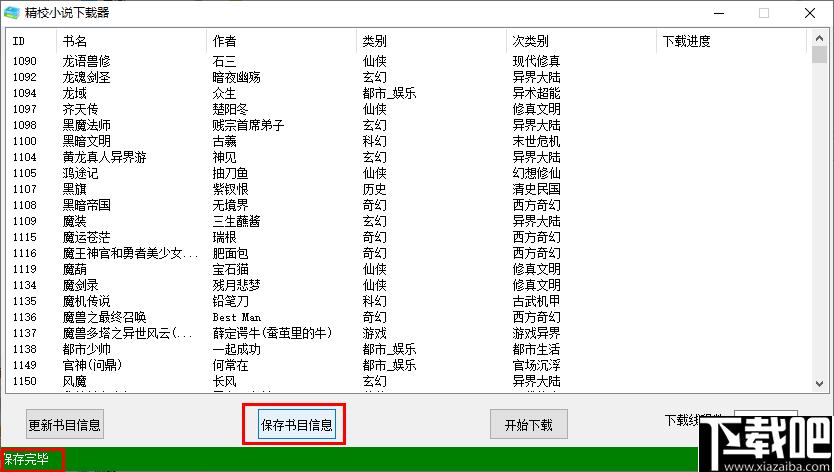Select the book 魔兽之最终召唤
The width and height of the screenshot is (834, 472).
pyautogui.click(x=104, y=317)
